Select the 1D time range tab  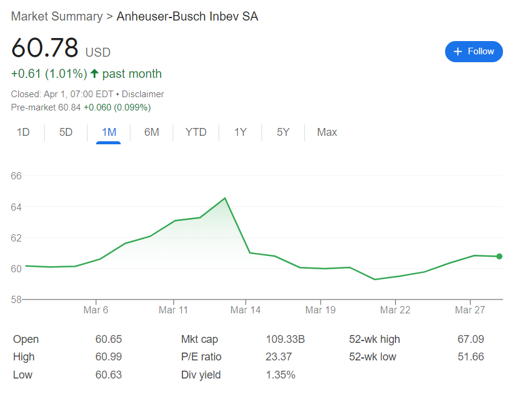point(24,132)
